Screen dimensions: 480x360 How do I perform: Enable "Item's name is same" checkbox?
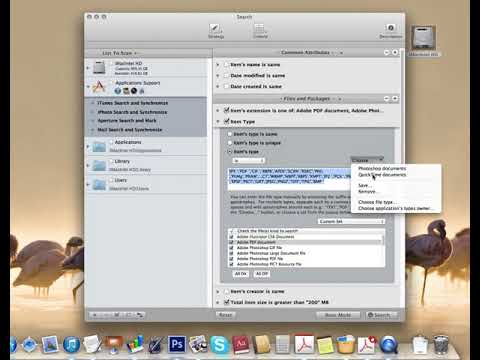[x=226, y=64]
